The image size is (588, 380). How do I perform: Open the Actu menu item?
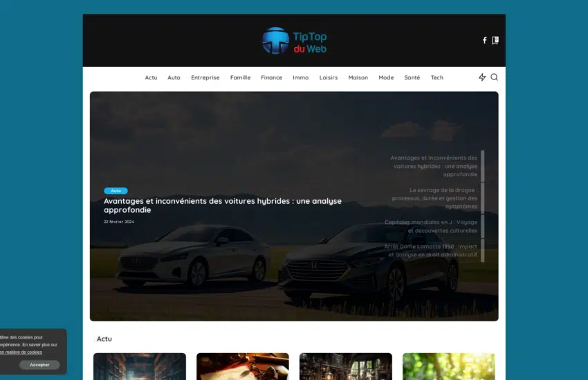[x=151, y=77]
